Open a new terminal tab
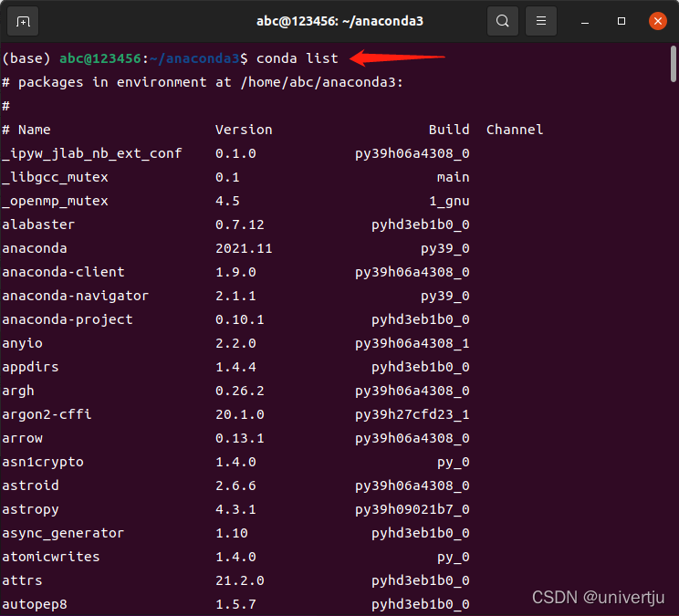The height and width of the screenshot is (616, 679). point(23,21)
